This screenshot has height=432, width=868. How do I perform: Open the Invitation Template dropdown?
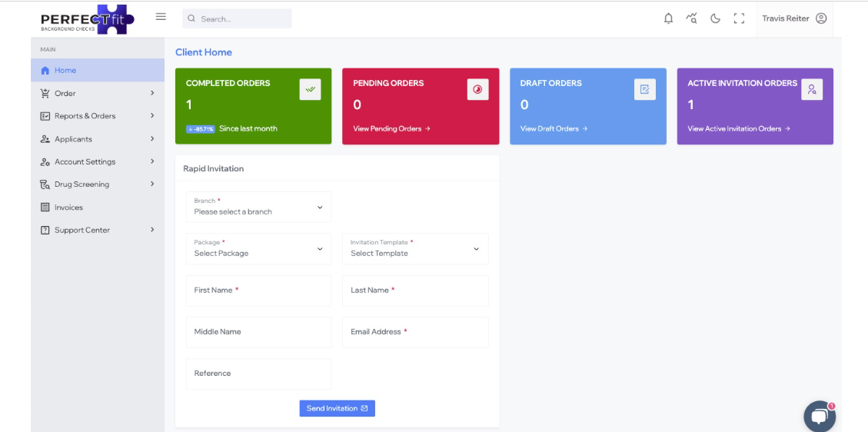click(x=415, y=248)
